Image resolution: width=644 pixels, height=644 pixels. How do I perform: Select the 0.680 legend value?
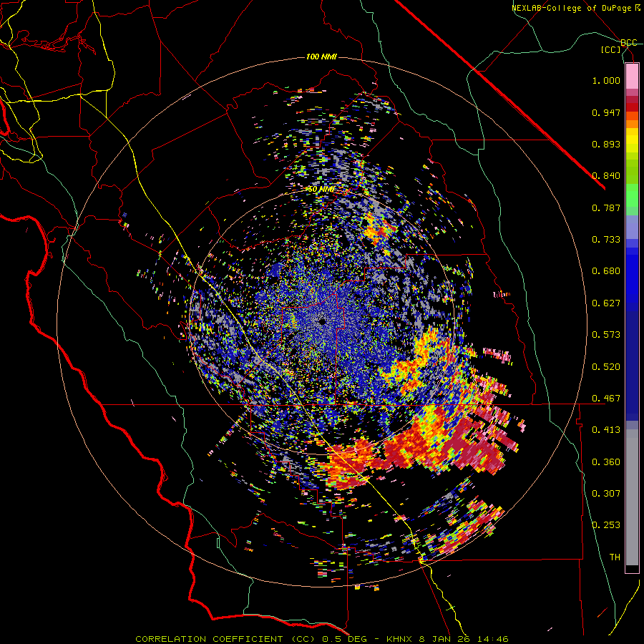tap(606, 271)
